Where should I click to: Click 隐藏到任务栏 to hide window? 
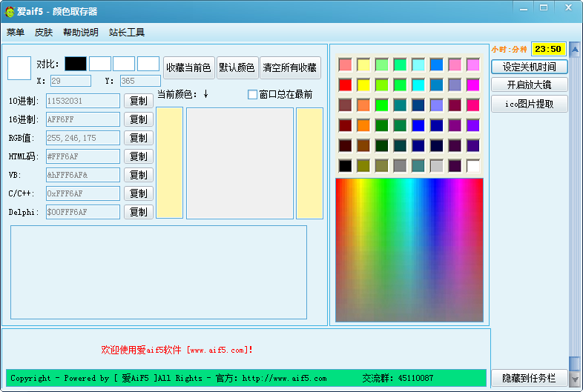(x=529, y=378)
